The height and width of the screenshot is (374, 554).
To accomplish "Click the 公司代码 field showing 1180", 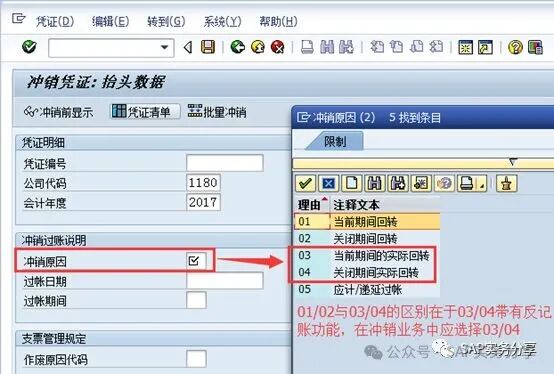I will click(x=204, y=183).
